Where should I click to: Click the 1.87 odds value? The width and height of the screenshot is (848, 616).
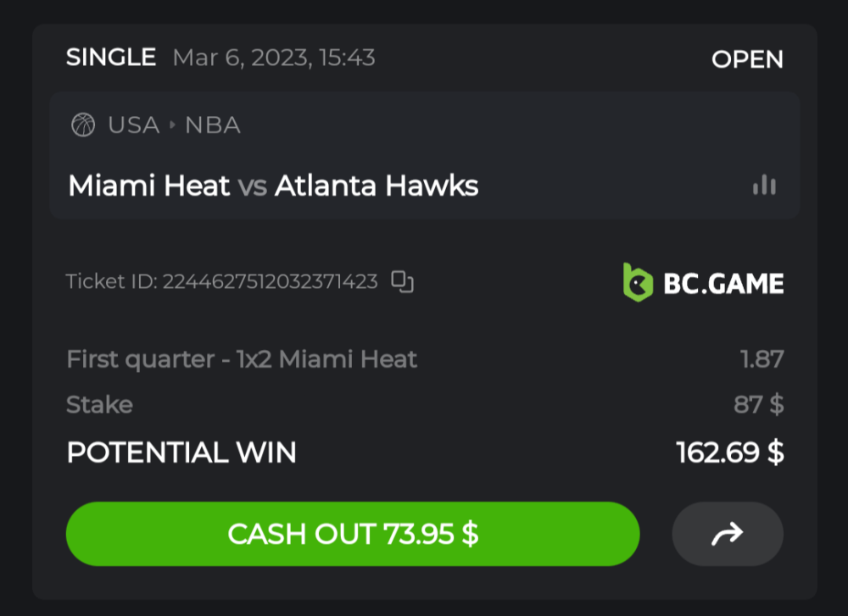coord(762,359)
